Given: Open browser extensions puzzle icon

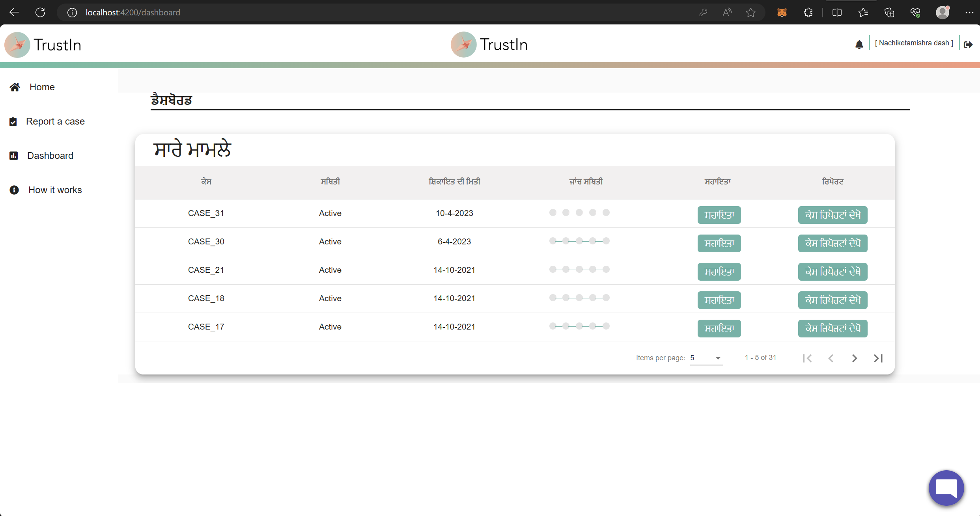Looking at the screenshot, I should coord(808,13).
